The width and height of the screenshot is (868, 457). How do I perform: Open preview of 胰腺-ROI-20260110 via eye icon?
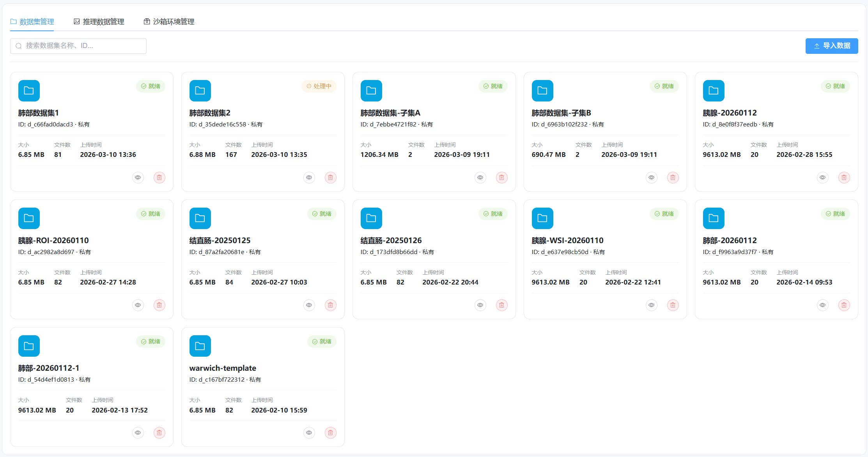tap(138, 305)
